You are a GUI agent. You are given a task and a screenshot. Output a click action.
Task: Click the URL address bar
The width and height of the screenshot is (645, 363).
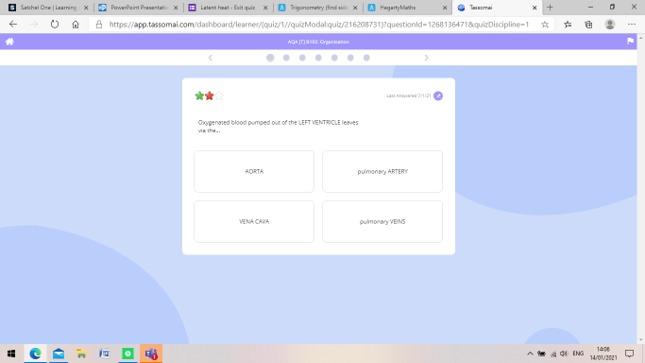[x=319, y=25]
